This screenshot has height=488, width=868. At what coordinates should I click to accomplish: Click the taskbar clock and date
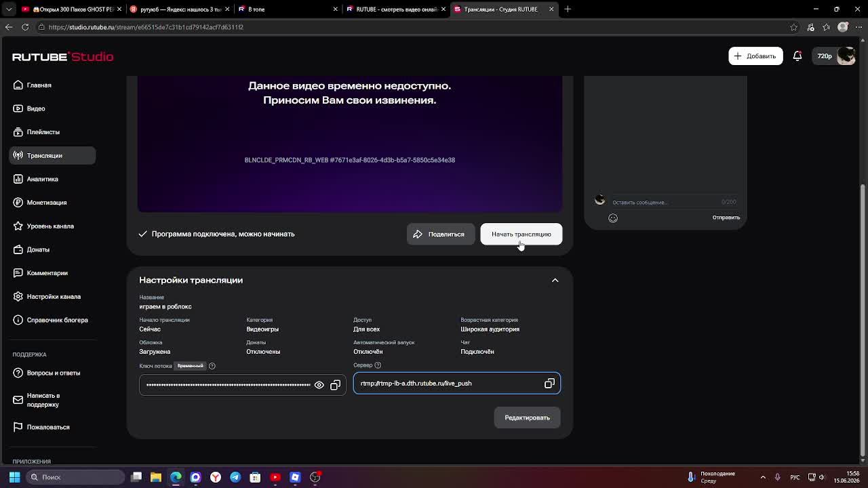pyautogui.click(x=846, y=477)
